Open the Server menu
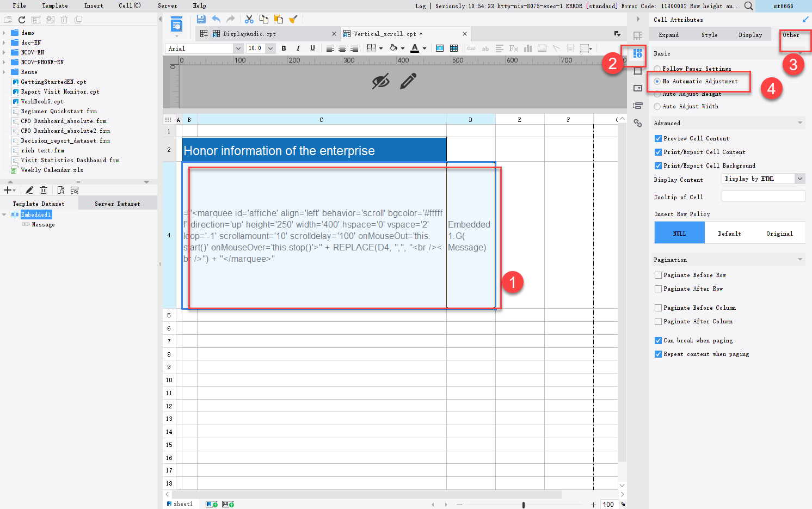Screen dimensions: 812x509 [167, 5]
